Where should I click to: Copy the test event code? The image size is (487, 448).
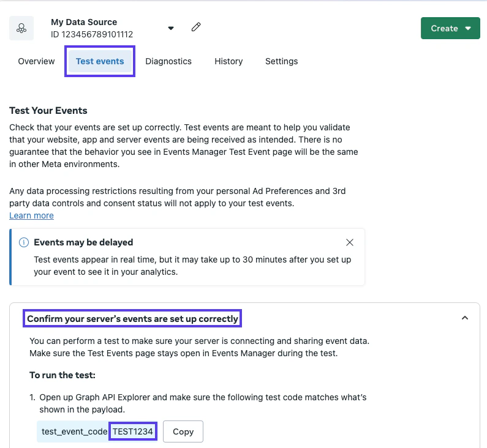[183, 431]
